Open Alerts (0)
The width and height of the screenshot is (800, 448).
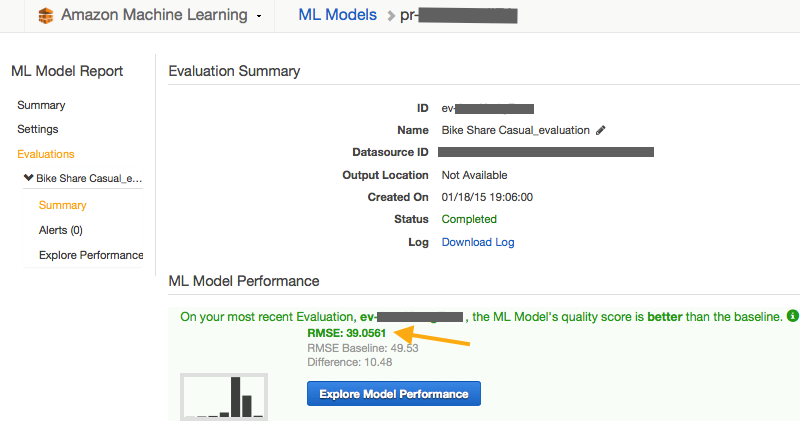pos(61,230)
